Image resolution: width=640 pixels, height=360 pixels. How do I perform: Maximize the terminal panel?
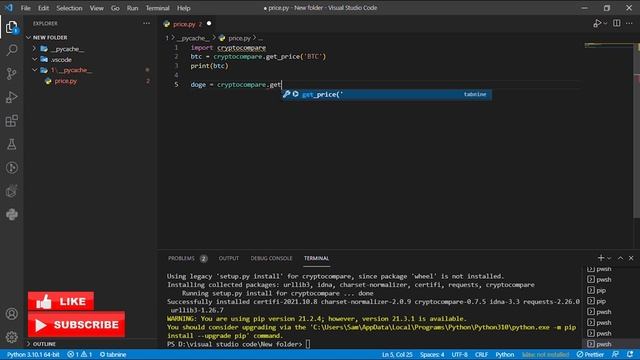(620, 258)
